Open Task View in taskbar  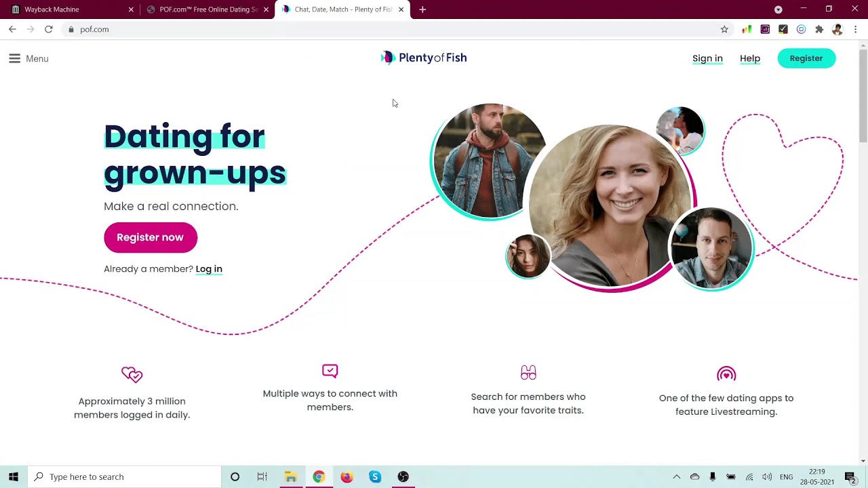[x=262, y=476]
